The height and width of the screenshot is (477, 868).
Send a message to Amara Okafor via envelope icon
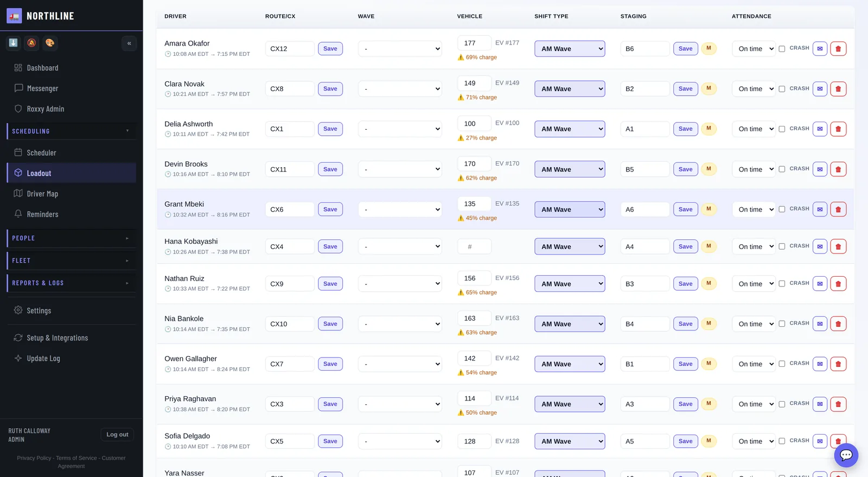tap(820, 49)
